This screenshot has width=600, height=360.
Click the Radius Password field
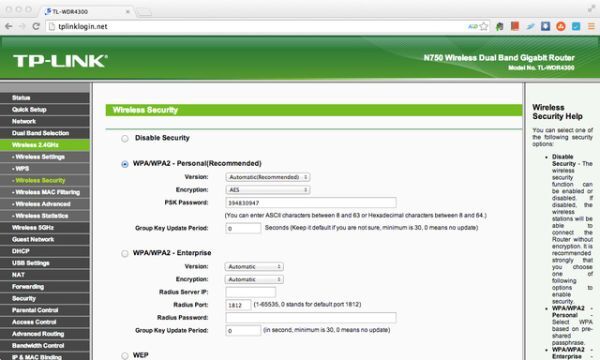(311, 318)
